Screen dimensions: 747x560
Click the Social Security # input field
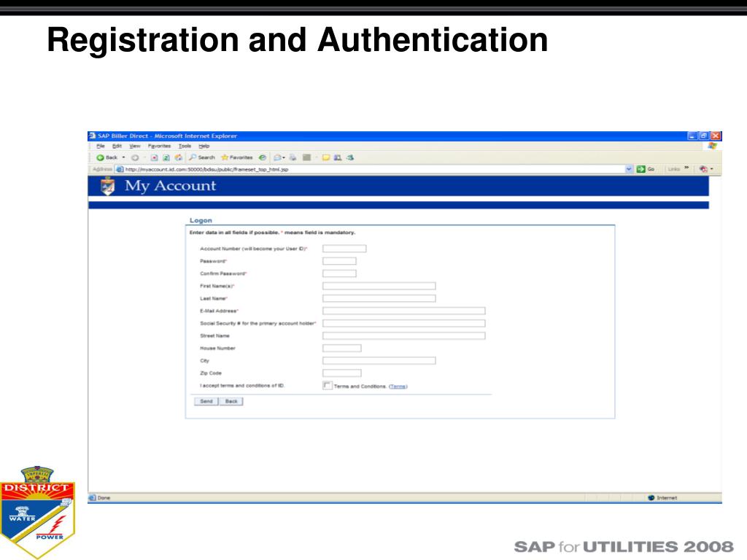coord(404,323)
